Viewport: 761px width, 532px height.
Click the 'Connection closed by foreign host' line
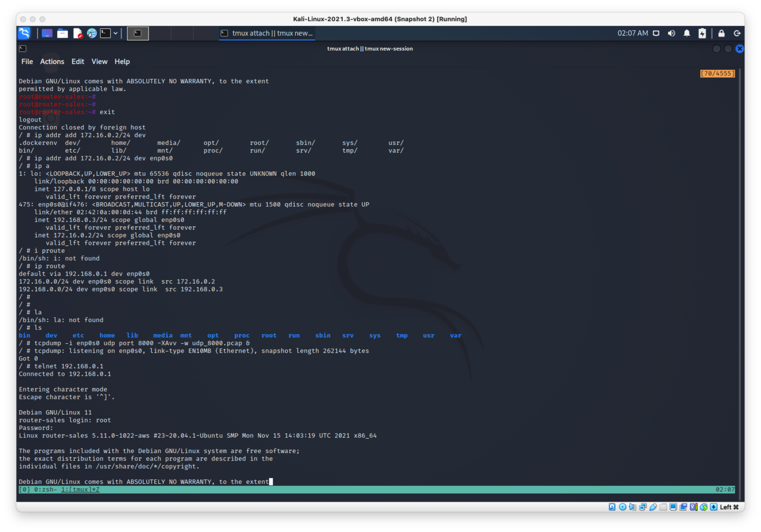point(82,127)
